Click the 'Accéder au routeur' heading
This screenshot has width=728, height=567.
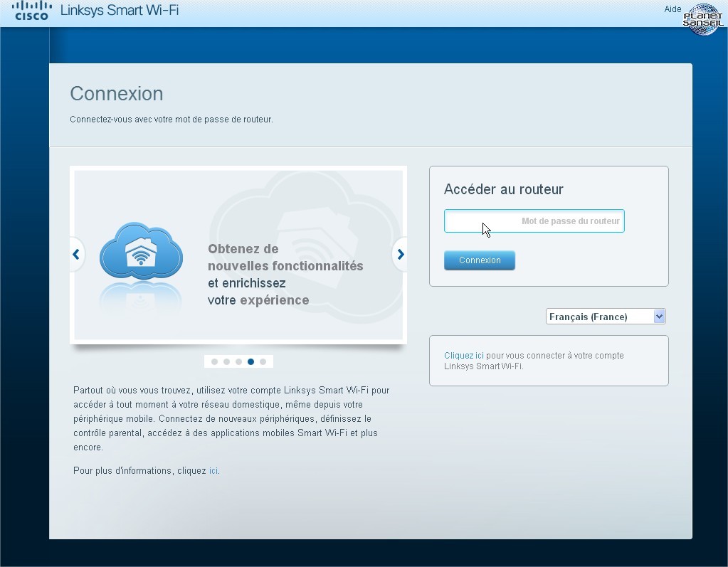point(503,189)
